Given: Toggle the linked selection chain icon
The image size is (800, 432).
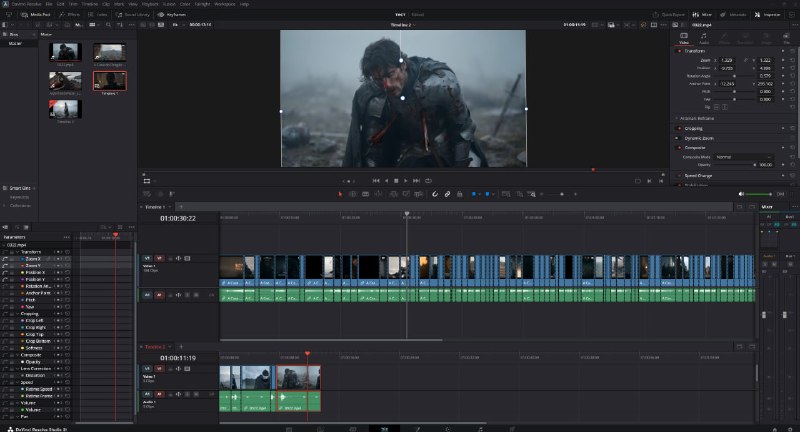Looking at the screenshot, I should coord(447,194).
